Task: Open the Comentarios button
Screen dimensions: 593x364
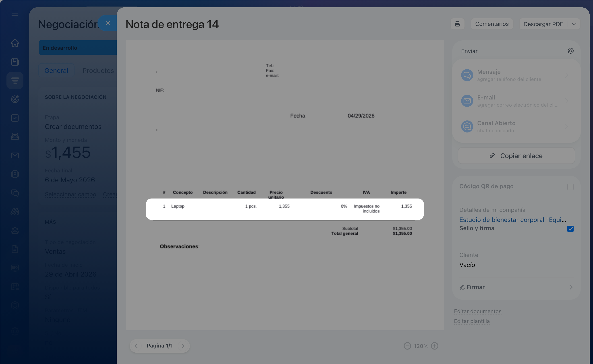Action: [x=492, y=24]
